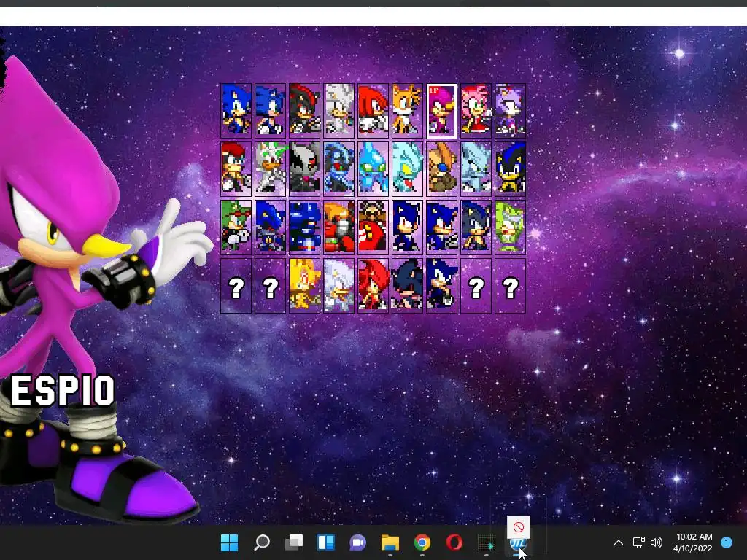This screenshot has width=747, height=560.
Task: Select Silver the Hedgehog portrait in top row
Action: [x=338, y=111]
